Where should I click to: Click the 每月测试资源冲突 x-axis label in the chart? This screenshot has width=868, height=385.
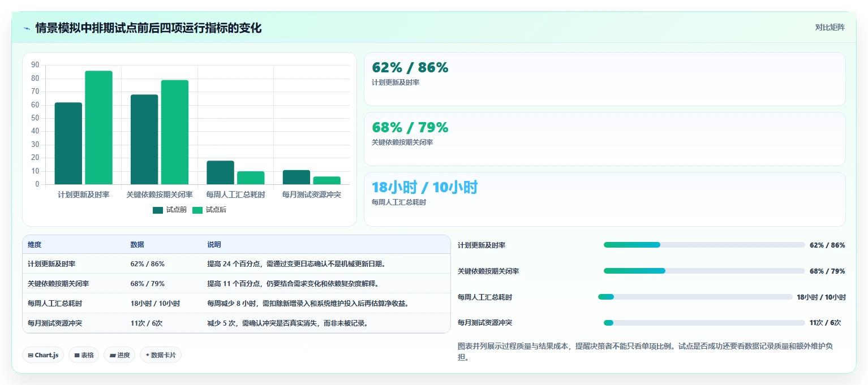point(312,194)
